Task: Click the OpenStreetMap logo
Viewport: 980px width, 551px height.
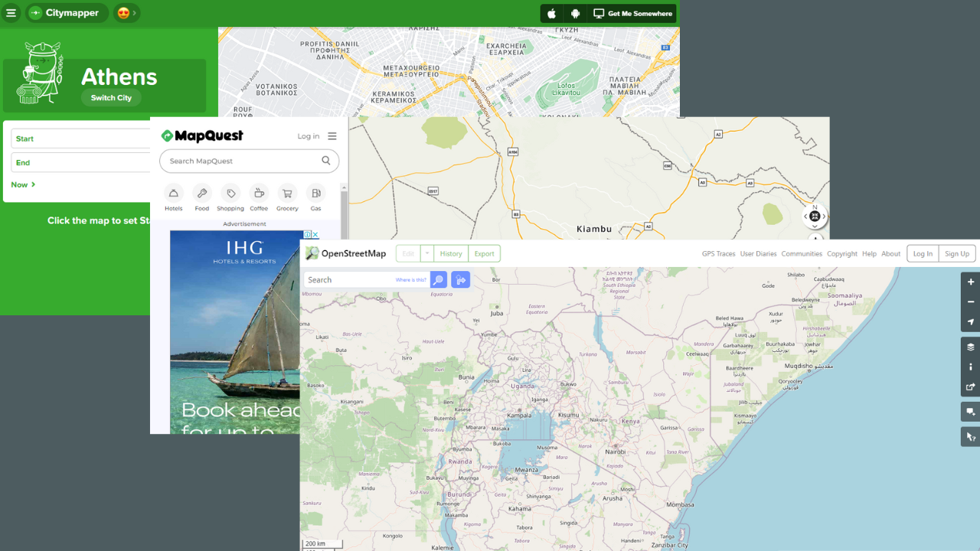Action: click(x=345, y=253)
